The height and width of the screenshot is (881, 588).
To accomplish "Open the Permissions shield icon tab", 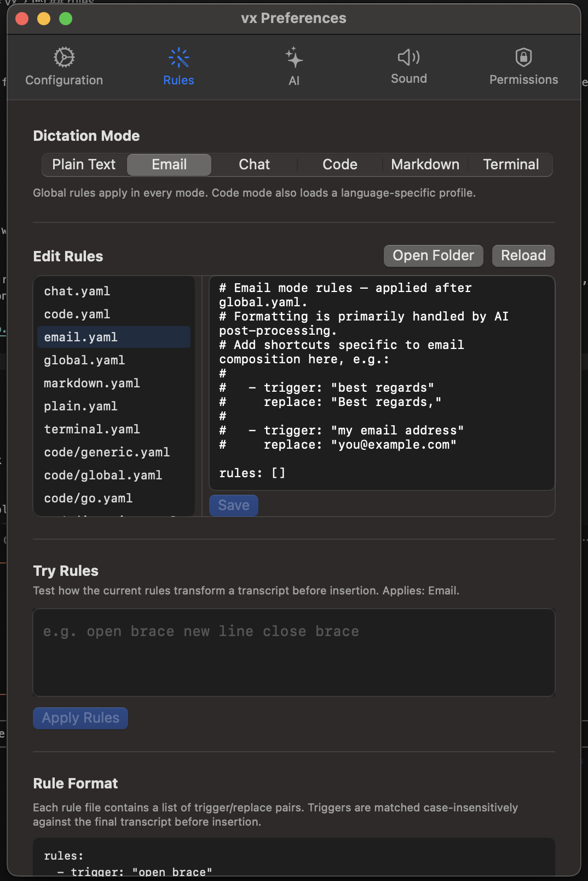I will pyautogui.click(x=523, y=57).
